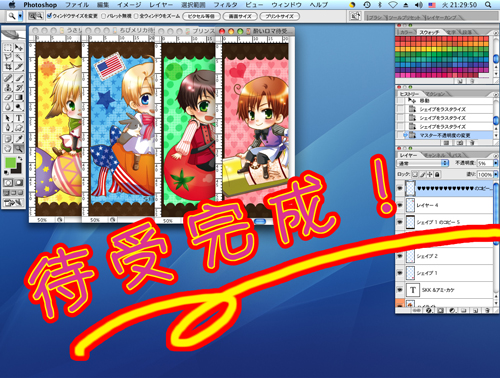The height and width of the screenshot is (378, 500).
Task: Click the 'プリントサイズ' button
Action: tap(279, 16)
